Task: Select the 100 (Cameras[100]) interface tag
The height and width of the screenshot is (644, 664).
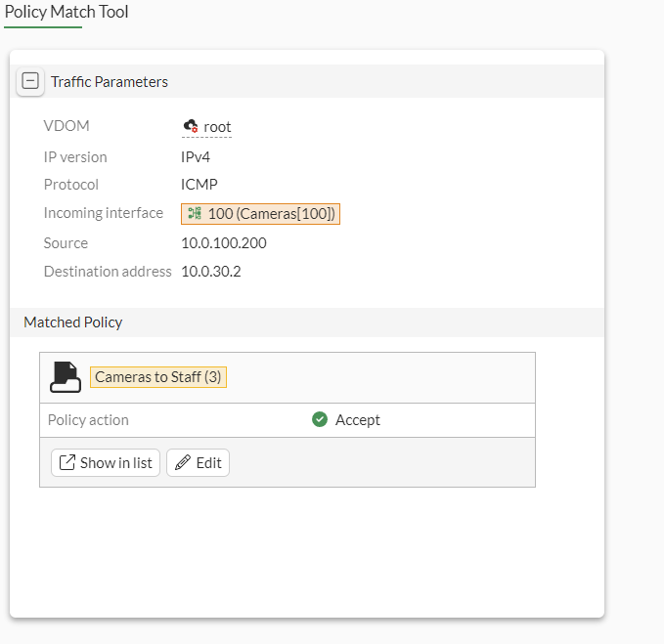Action: (261, 213)
